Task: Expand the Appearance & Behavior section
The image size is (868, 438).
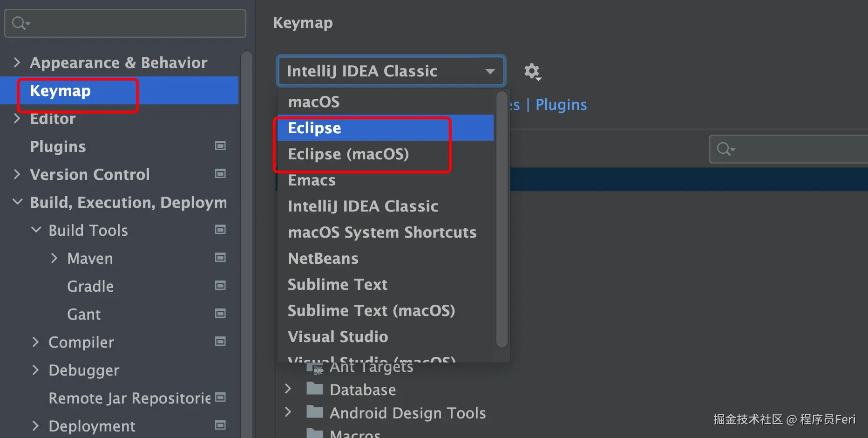Action: [x=17, y=62]
